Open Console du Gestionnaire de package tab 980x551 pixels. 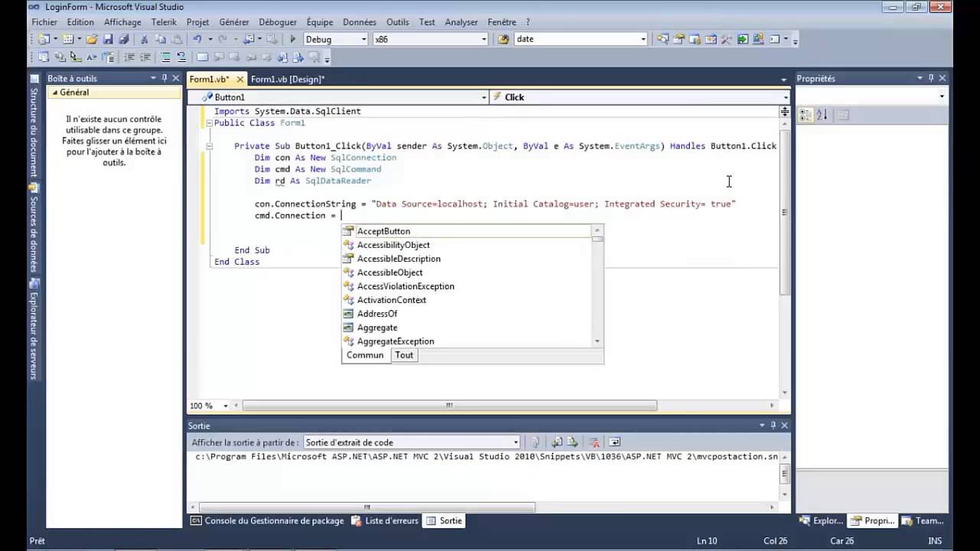[x=267, y=520]
